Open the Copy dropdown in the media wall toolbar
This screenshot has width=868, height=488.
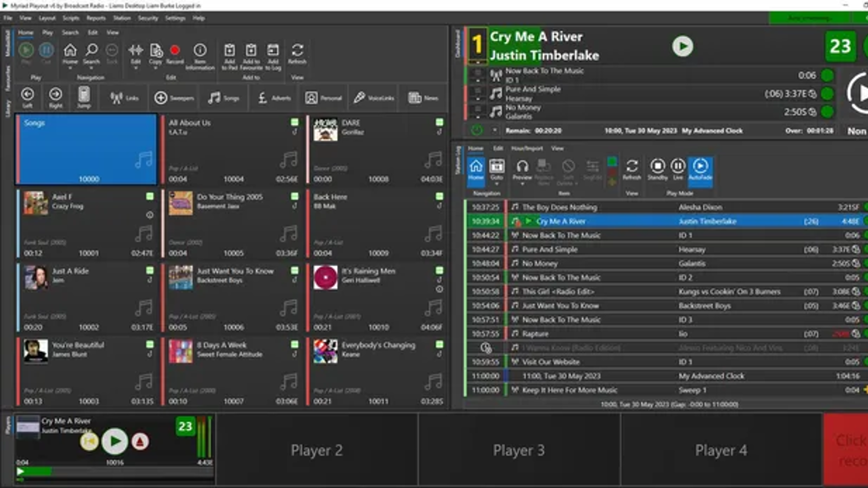click(x=156, y=68)
